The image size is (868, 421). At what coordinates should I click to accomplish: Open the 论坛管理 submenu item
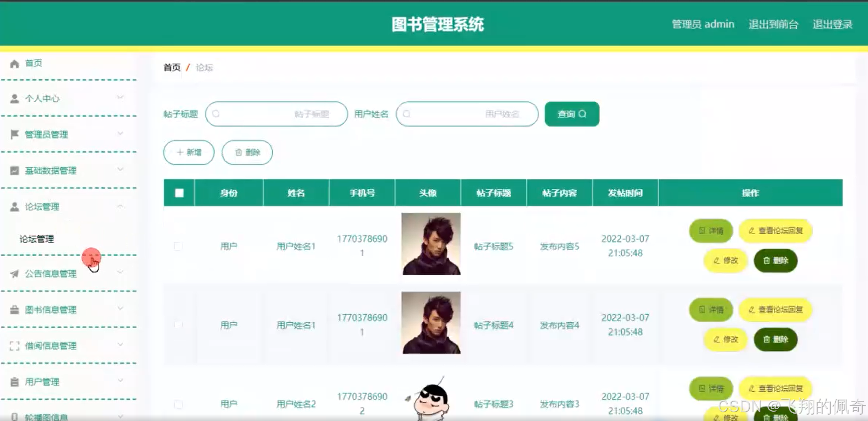pos(37,239)
